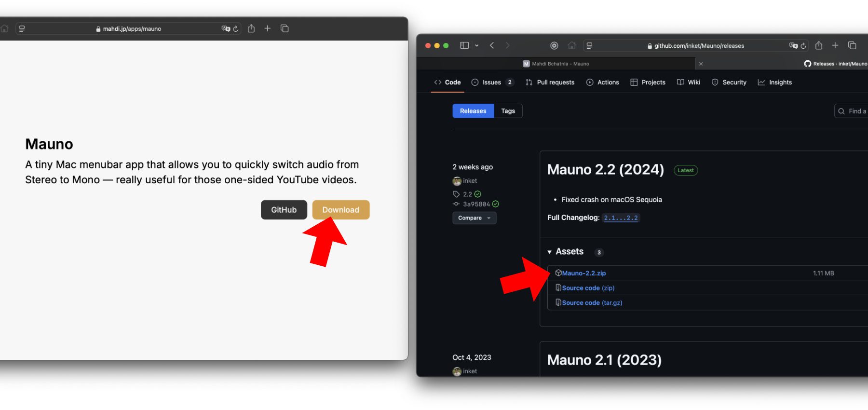Screen dimensions: 868x410
Task: Close the Mahdi Bchatnia - Mauno tab
Action: [x=701, y=64]
